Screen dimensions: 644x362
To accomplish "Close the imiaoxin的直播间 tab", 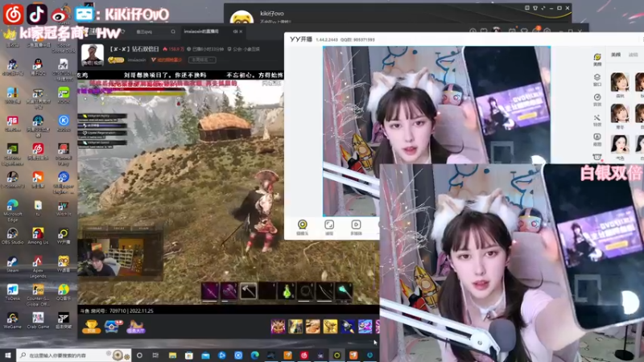I will [x=241, y=31].
